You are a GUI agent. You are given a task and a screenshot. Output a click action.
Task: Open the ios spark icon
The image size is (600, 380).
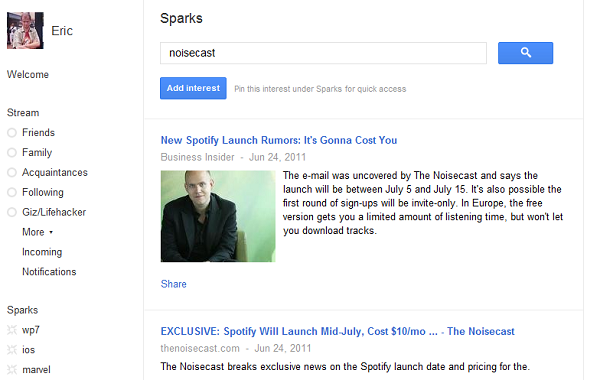click(x=12, y=350)
